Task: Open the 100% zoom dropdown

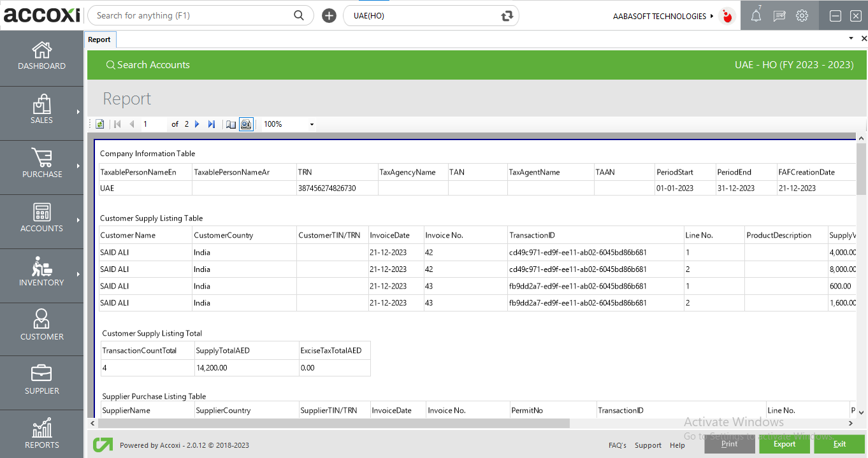Action: point(312,124)
